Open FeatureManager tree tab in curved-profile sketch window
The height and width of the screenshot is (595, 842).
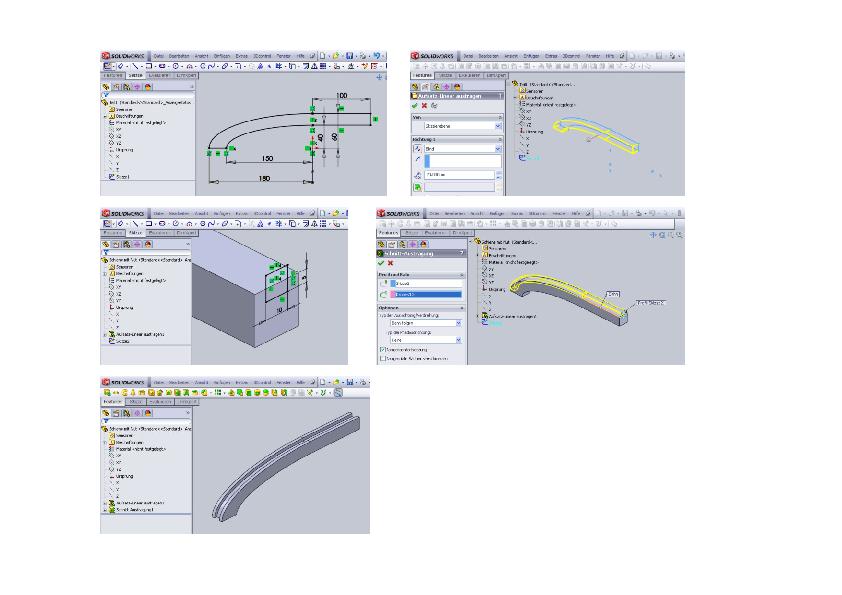coord(106,86)
